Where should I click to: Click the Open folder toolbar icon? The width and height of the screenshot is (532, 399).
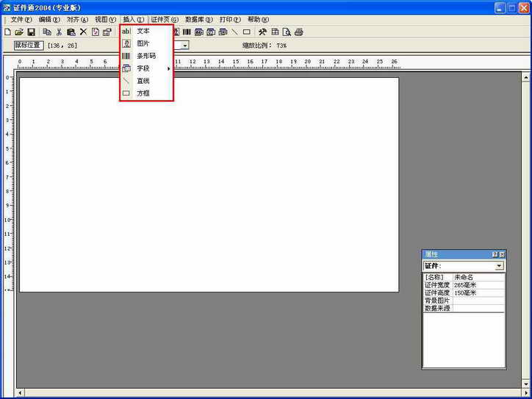coord(19,32)
